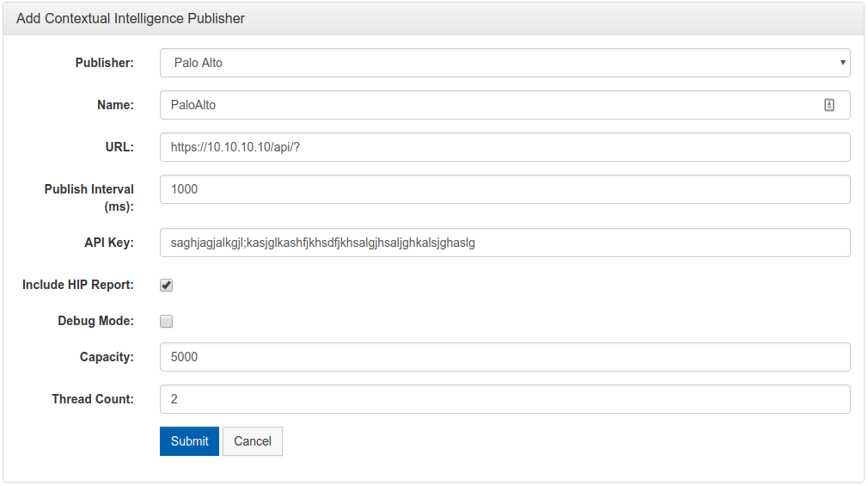This screenshot has height=486, width=868.
Task: Click the 'Add Contextual Intelligence Publisher' header title
Action: pos(131,18)
